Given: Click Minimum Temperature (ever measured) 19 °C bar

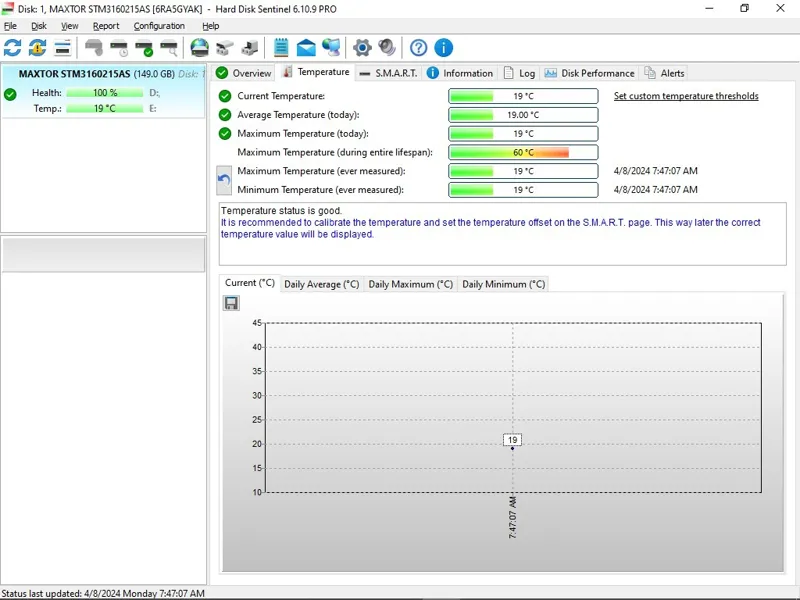Looking at the screenshot, I should (523, 190).
